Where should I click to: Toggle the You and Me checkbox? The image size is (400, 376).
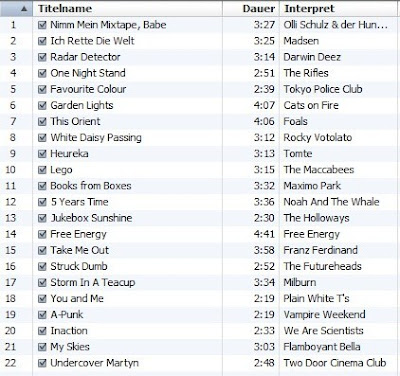point(42,299)
